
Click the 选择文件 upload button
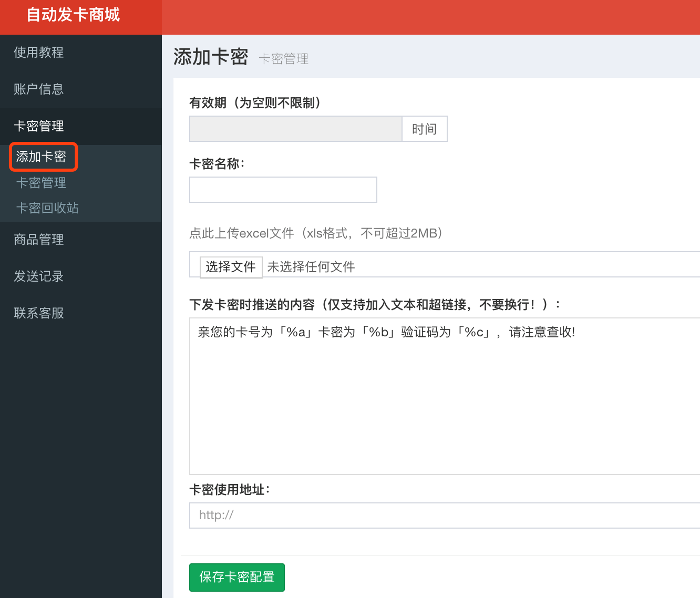[x=231, y=267]
